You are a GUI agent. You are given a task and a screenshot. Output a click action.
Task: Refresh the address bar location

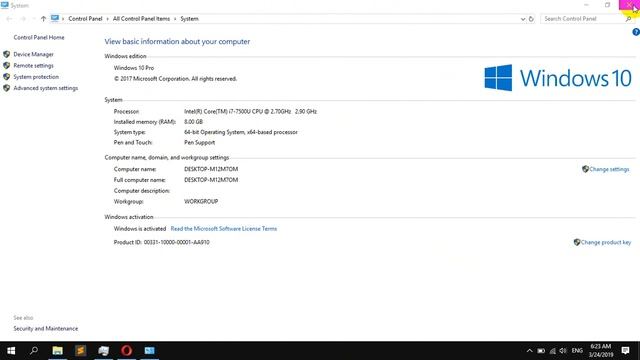coord(531,19)
